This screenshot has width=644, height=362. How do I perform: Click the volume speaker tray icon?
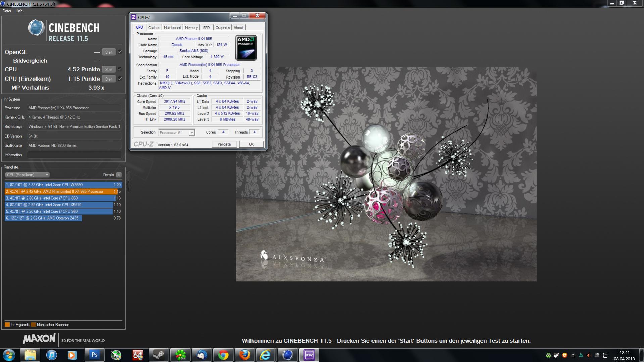(x=588, y=355)
